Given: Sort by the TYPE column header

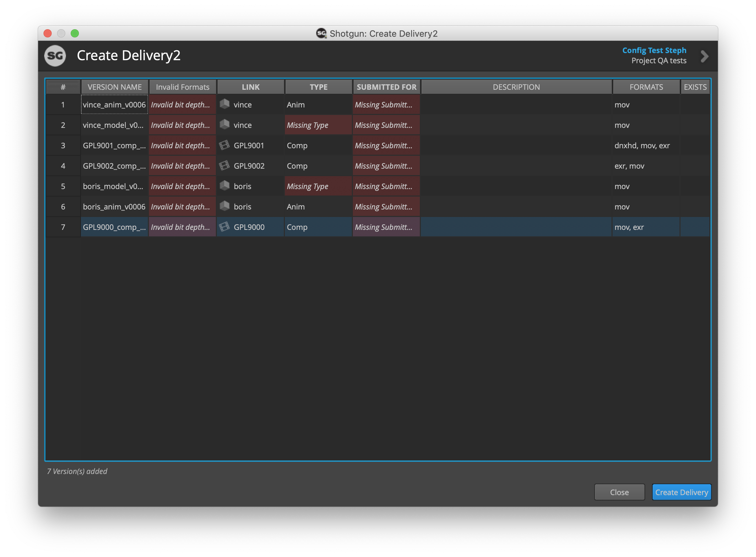Looking at the screenshot, I should pos(319,87).
